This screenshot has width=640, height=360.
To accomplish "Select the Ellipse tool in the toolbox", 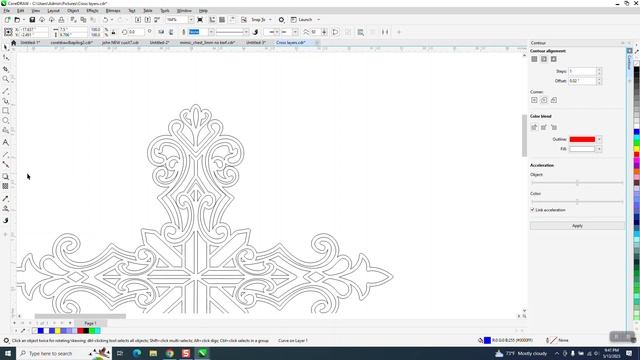I will point(5,120).
